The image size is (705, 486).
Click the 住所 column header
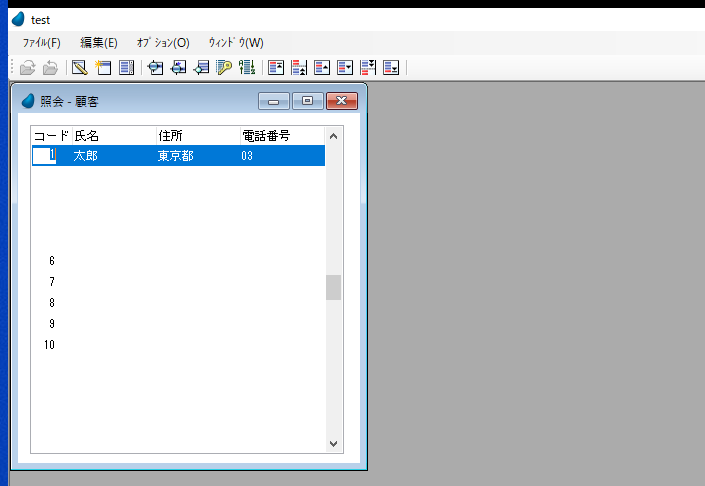(170, 136)
